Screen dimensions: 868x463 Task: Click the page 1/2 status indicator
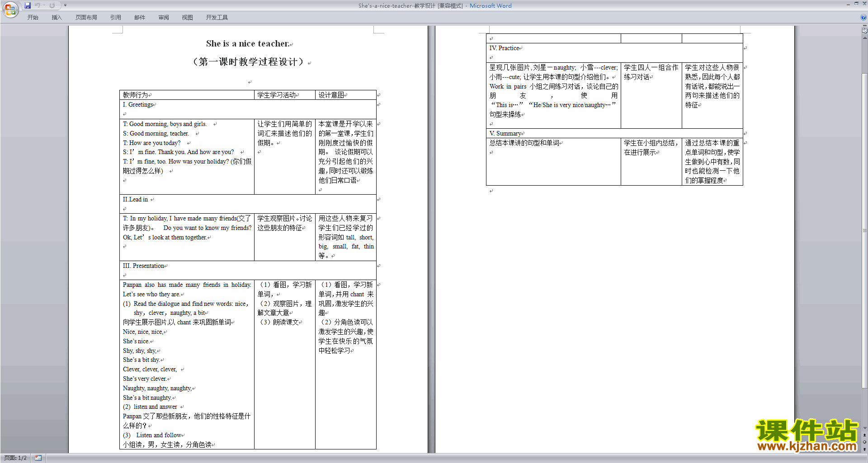tap(15, 458)
